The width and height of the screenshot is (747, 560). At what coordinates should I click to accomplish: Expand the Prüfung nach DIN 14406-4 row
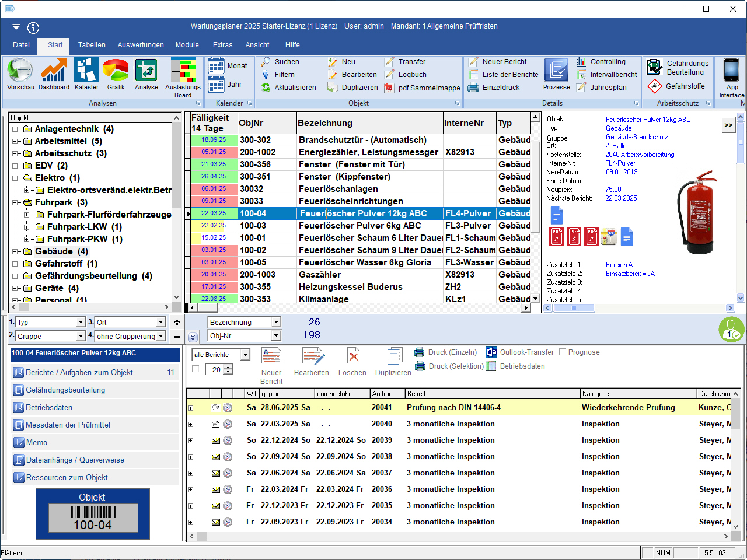[x=190, y=408]
